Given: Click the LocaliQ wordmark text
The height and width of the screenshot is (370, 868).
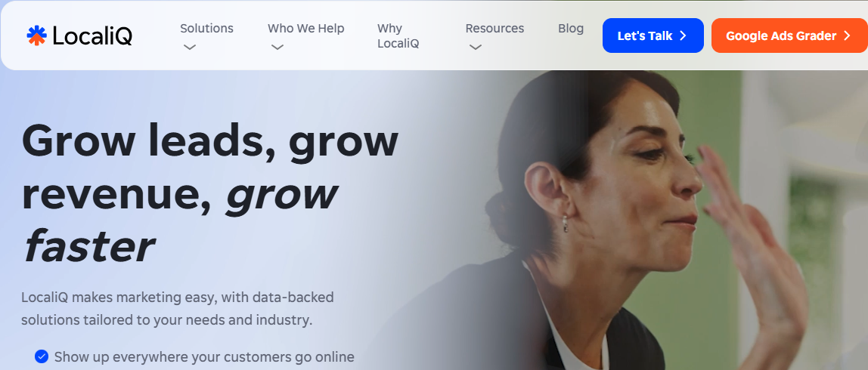Looking at the screenshot, I should (92, 36).
